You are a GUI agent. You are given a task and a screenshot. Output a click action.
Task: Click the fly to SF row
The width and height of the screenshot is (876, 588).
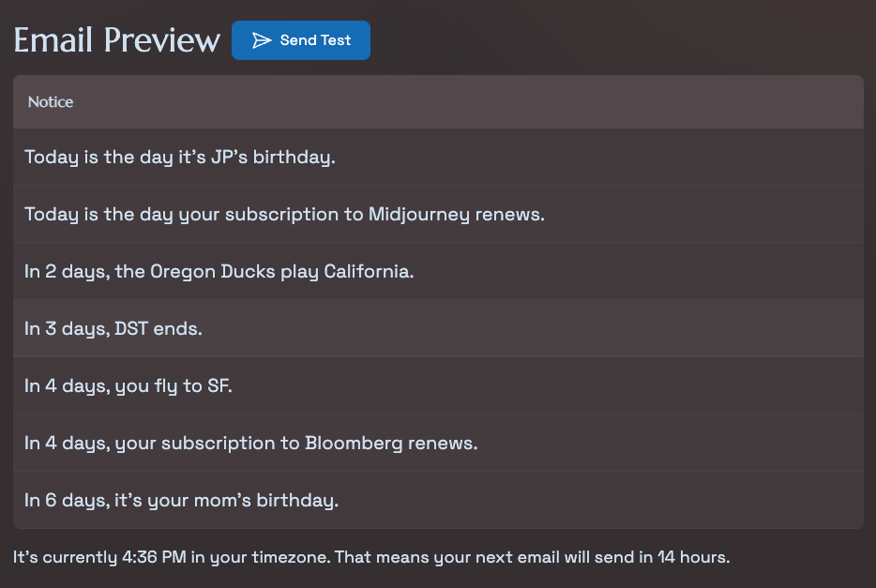tap(437, 386)
